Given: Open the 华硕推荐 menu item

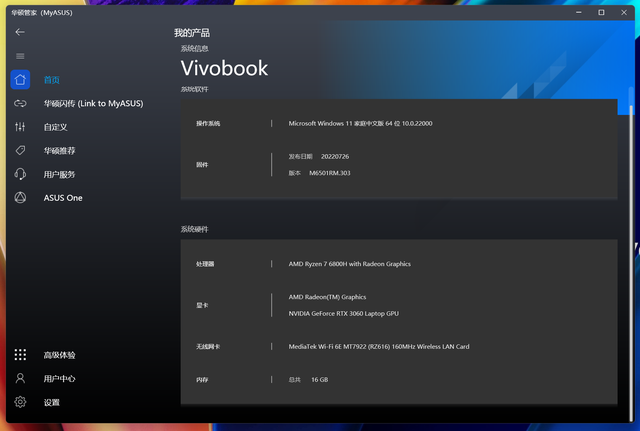Looking at the screenshot, I should pyautogui.click(x=60, y=151).
